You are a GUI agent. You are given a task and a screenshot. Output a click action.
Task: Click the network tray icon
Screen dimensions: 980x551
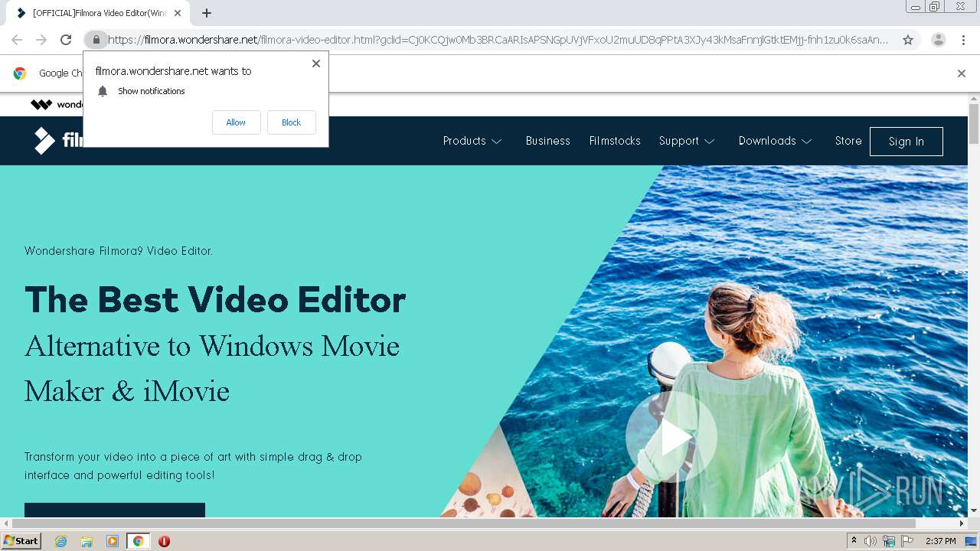(x=888, y=541)
